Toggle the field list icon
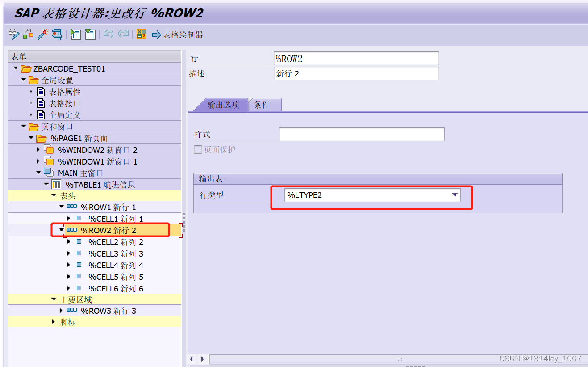The image size is (588, 367). [x=142, y=34]
